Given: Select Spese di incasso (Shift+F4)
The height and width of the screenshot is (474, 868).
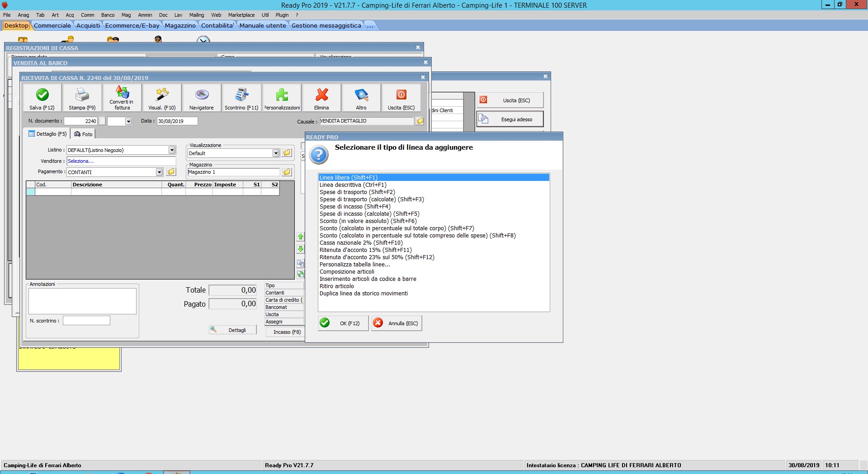Looking at the screenshot, I should click(x=434, y=206).
